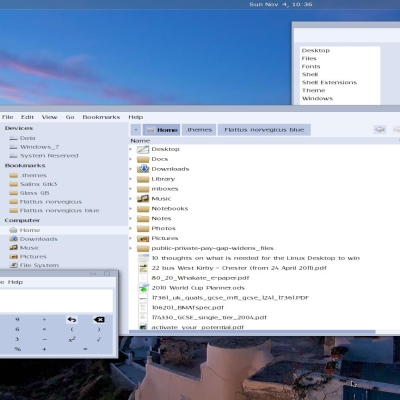The image size is (400, 400).
Task: Expand the Downloads folder tree arrow
Action: pos(131,169)
